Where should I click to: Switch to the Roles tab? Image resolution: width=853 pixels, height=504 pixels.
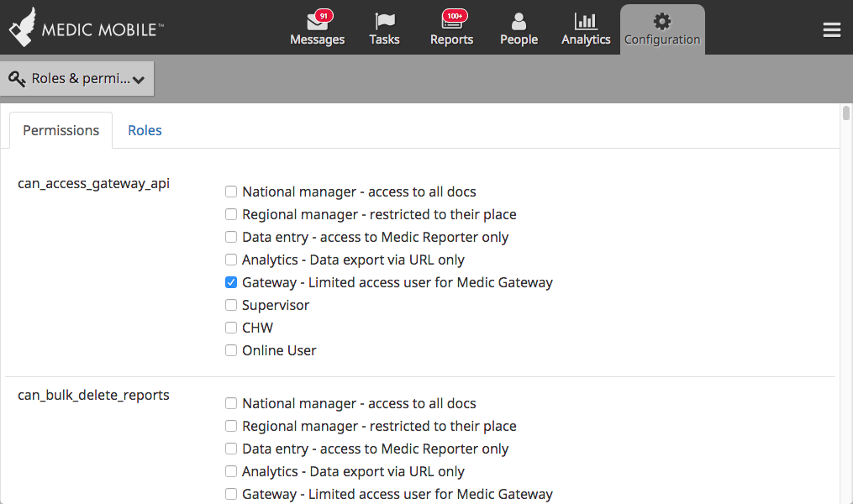click(145, 130)
